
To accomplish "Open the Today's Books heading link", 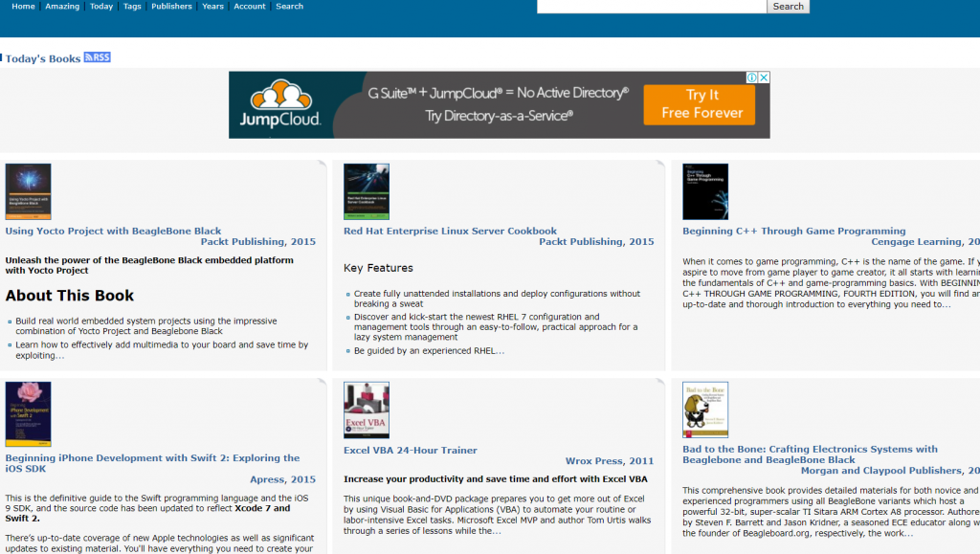I will 43,58.
